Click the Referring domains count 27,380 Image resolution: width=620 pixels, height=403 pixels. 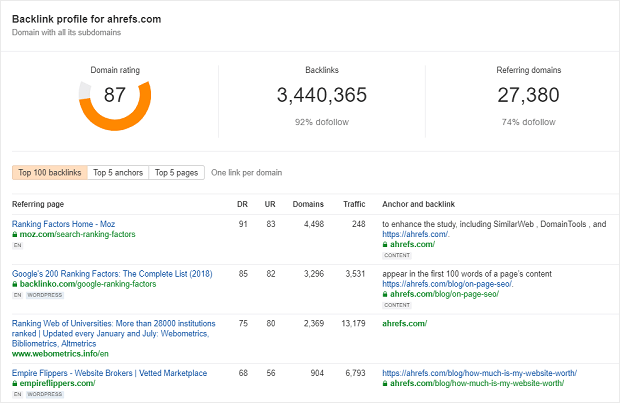pyautogui.click(x=529, y=95)
